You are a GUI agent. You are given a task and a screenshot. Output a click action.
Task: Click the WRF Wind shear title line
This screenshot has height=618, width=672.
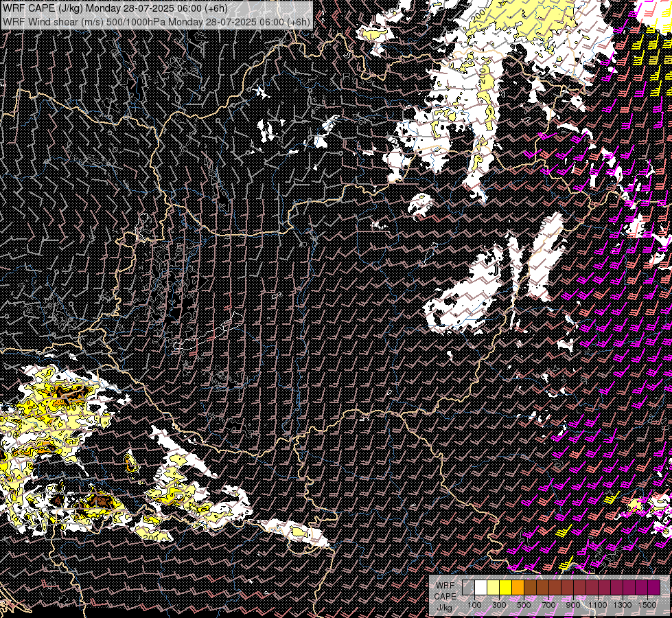157,21
